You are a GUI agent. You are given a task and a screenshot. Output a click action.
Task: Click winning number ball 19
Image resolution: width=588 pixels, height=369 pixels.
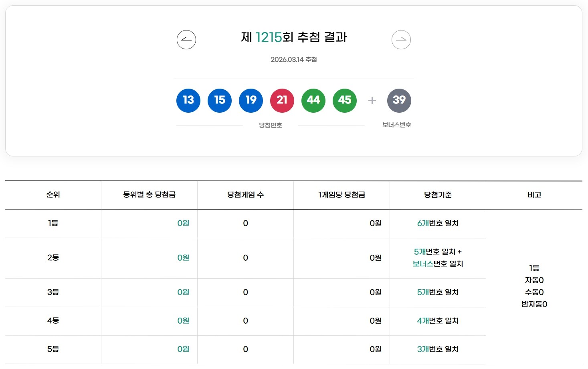click(x=251, y=100)
